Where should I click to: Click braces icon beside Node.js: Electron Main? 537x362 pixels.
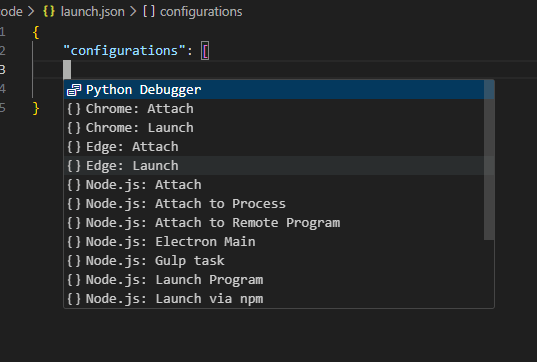pyautogui.click(x=74, y=242)
